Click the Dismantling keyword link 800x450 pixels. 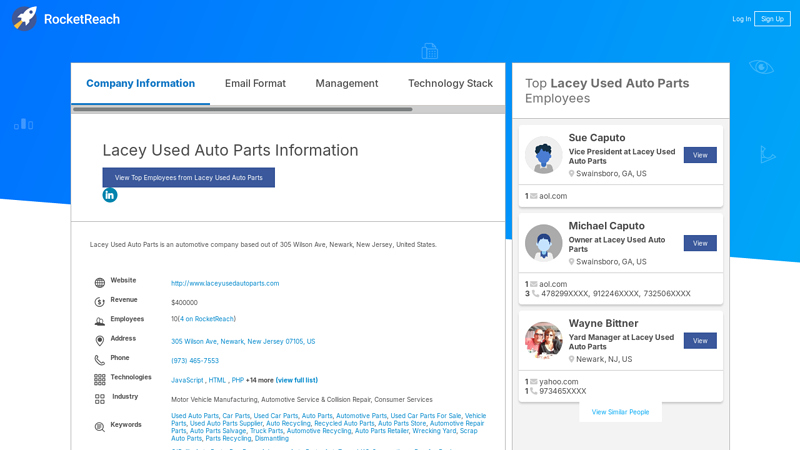pyautogui.click(x=271, y=438)
